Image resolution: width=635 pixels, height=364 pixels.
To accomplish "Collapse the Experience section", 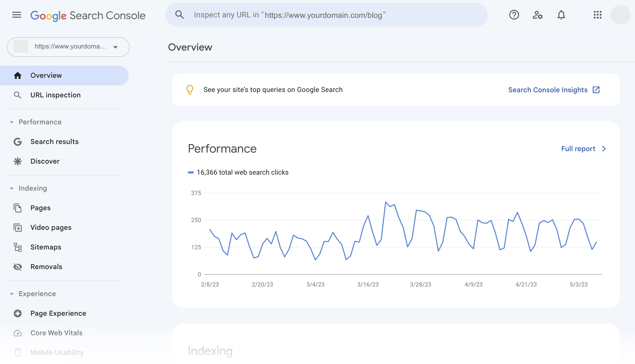I will tap(12, 294).
